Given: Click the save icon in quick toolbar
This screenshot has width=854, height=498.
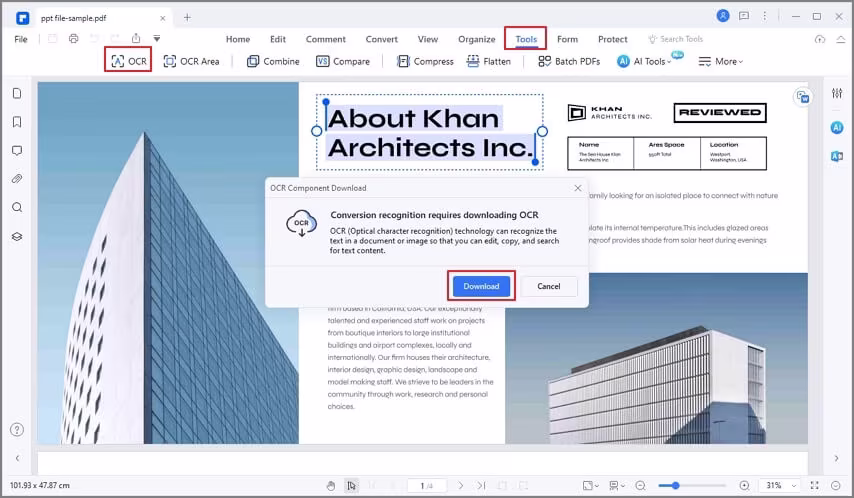Looking at the screenshot, I should [x=53, y=39].
